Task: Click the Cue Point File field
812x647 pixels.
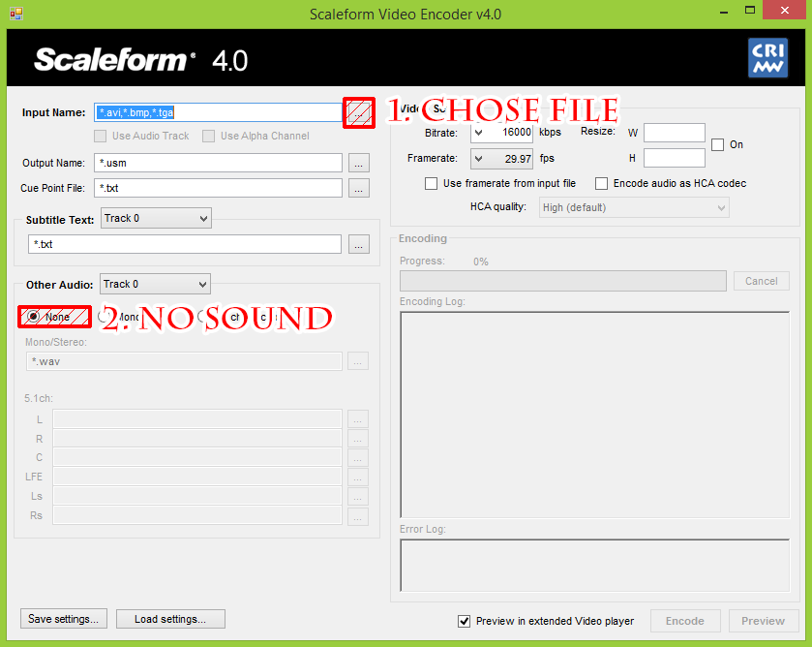Action: click(218, 188)
